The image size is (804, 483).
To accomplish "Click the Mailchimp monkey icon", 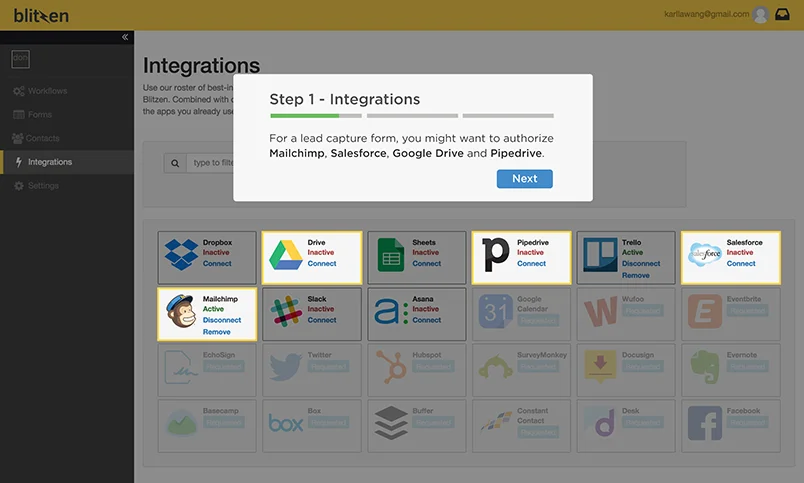I will click(x=181, y=311).
